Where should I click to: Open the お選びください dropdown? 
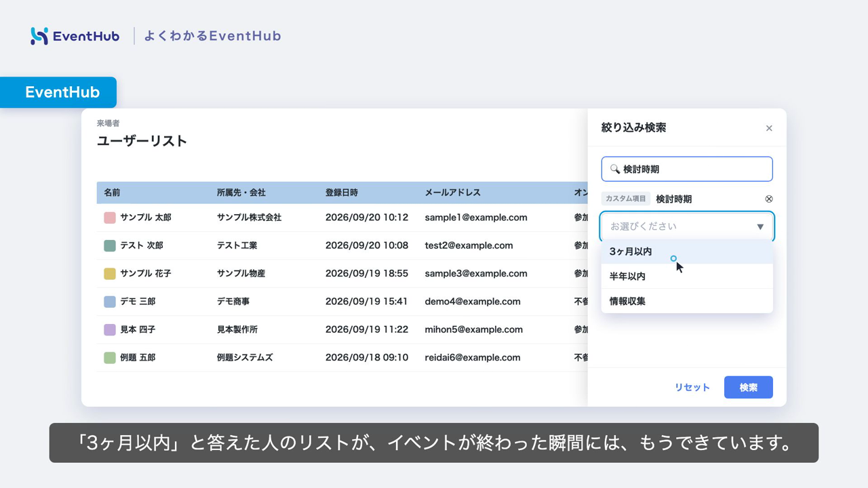[687, 226]
